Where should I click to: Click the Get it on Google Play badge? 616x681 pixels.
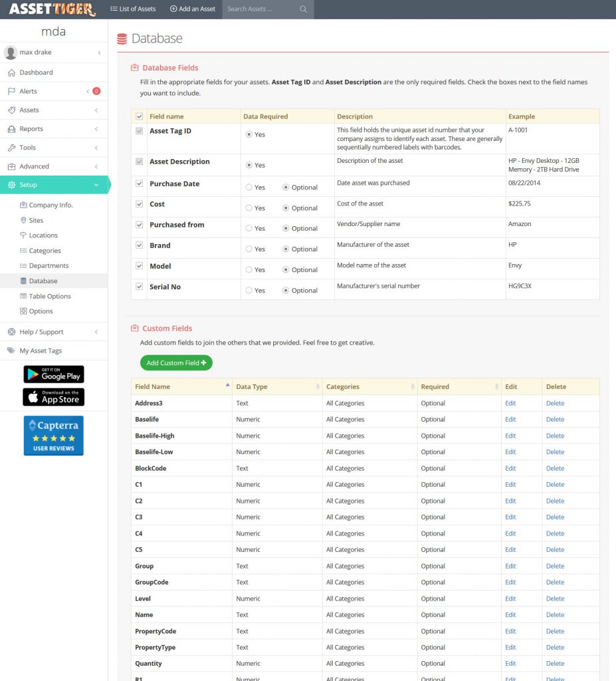54,374
